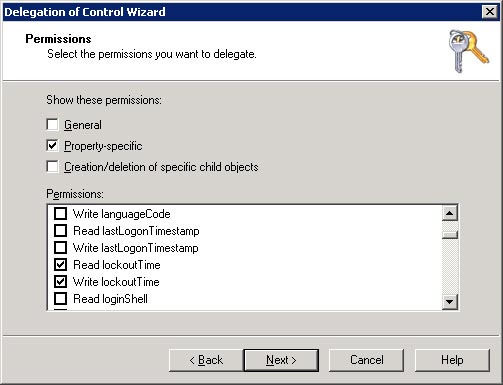Check the Read lastLogonTimestamp permission
Viewport: 503px width, 385px height.
pos(60,231)
